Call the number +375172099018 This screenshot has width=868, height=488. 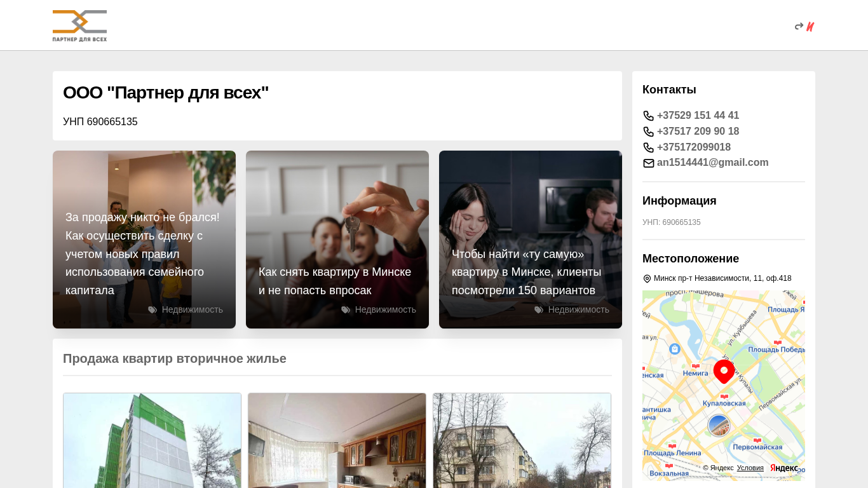[x=693, y=147]
